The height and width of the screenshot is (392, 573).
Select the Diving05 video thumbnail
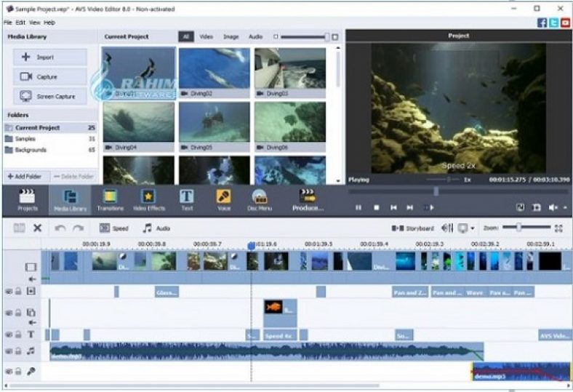click(215, 121)
